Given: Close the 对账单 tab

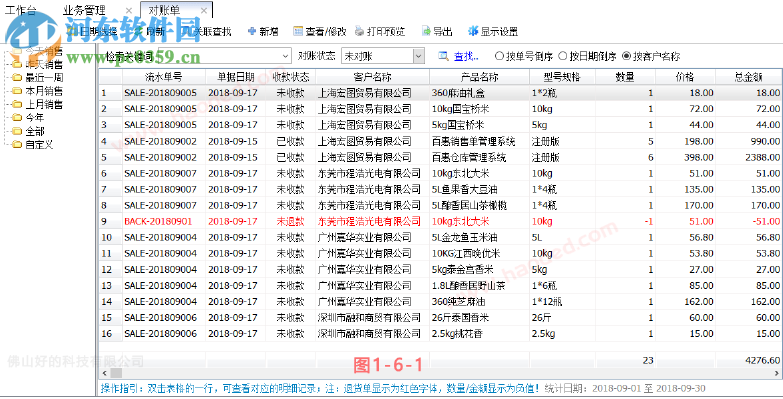Looking at the screenshot, I should (203, 10).
